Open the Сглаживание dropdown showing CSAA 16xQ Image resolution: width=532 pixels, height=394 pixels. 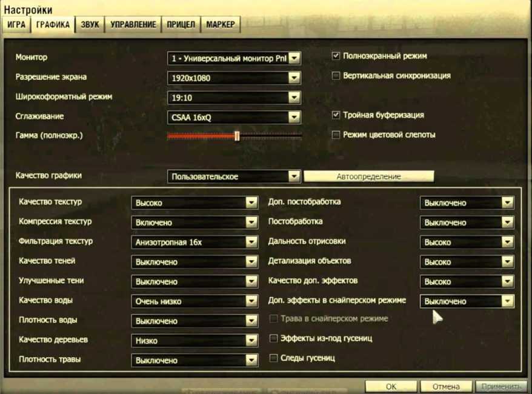click(294, 117)
